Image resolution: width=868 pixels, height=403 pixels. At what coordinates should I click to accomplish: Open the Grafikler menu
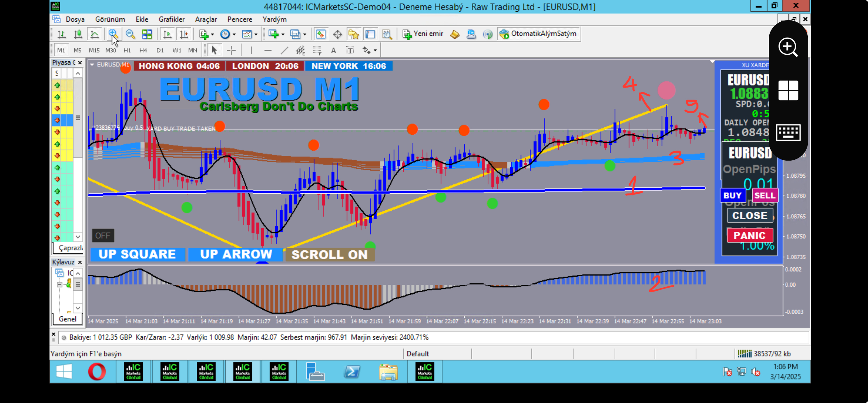pyautogui.click(x=171, y=19)
